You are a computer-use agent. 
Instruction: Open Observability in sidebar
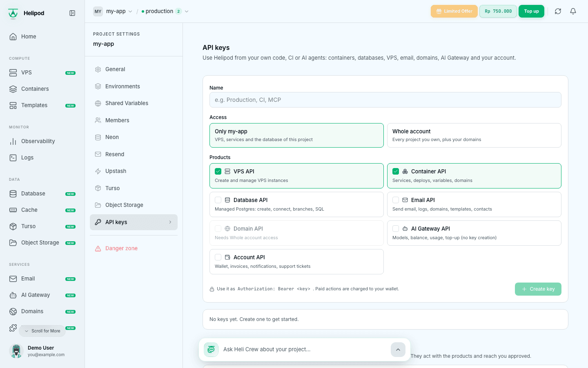point(42,141)
